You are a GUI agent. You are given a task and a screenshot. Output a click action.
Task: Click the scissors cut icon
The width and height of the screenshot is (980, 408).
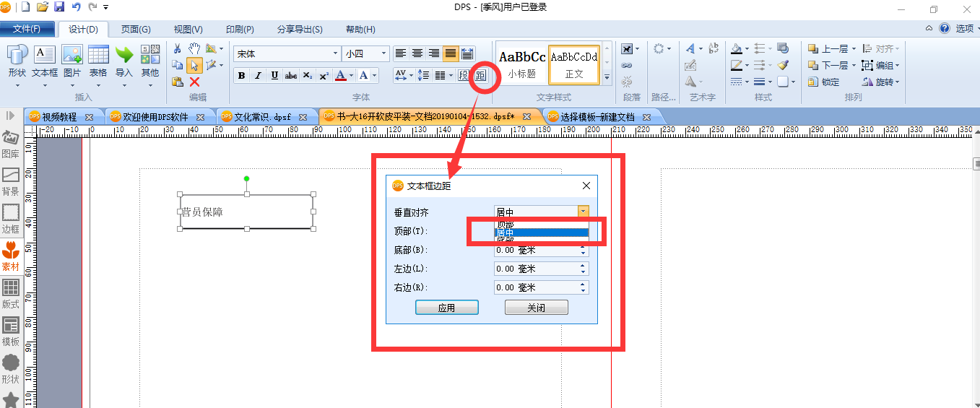178,48
